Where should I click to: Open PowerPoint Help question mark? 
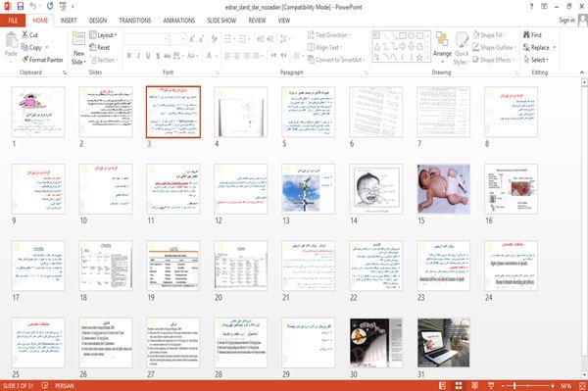531,7
